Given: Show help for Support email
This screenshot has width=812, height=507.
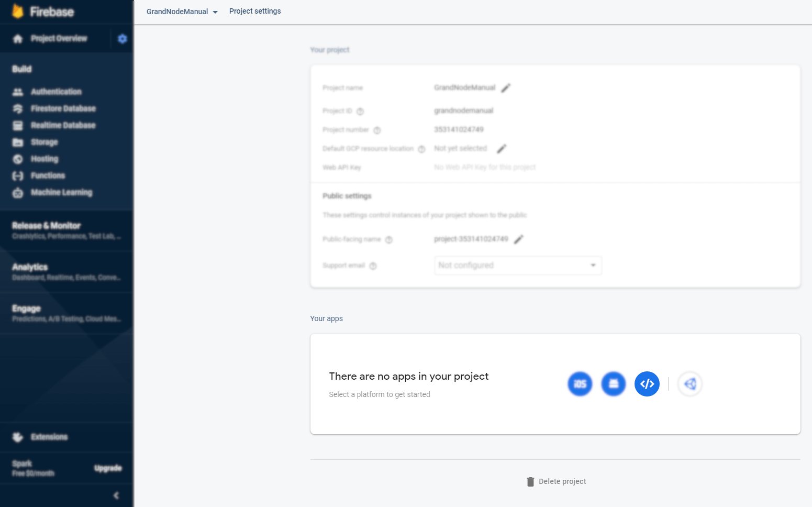Looking at the screenshot, I should pos(373,266).
